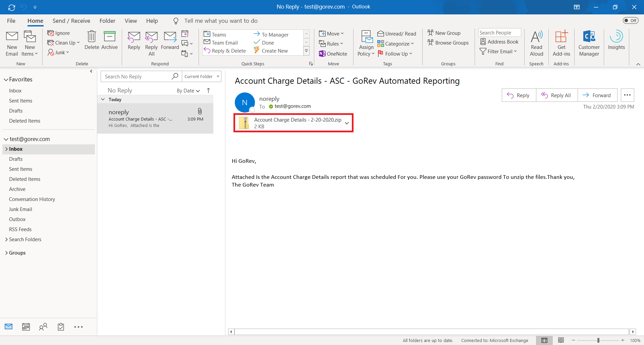Click the search magnifier icon
Image resolution: width=644 pixels, height=345 pixels.
175,76
